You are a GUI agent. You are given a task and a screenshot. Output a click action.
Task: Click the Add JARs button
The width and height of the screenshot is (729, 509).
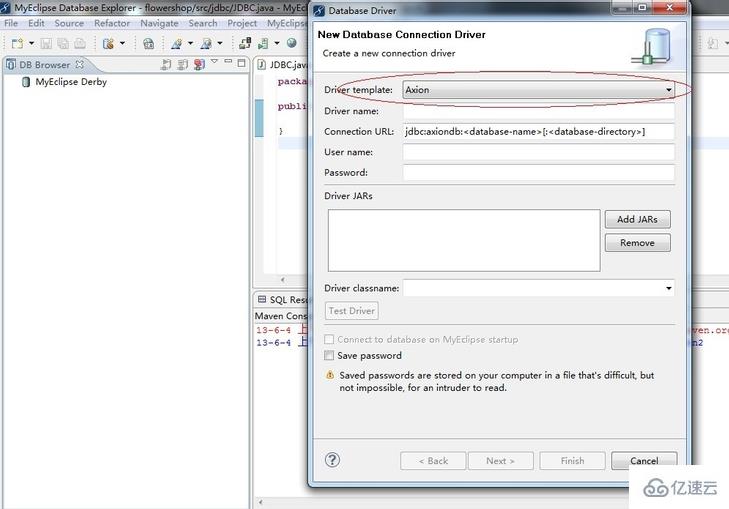tap(637, 219)
